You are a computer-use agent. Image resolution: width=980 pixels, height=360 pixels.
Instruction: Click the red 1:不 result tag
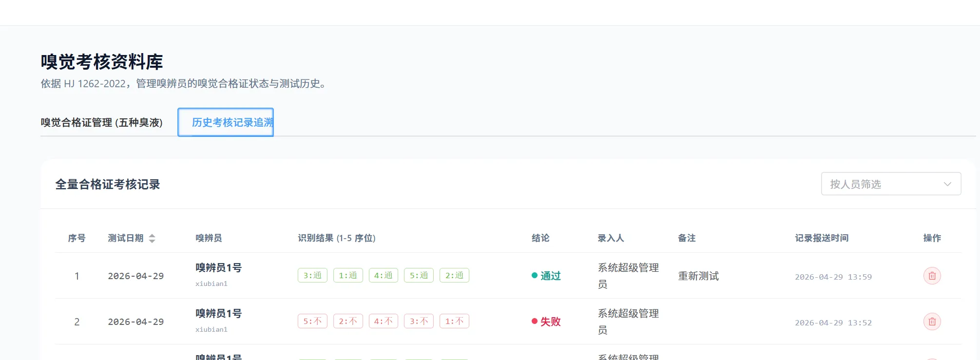click(454, 321)
